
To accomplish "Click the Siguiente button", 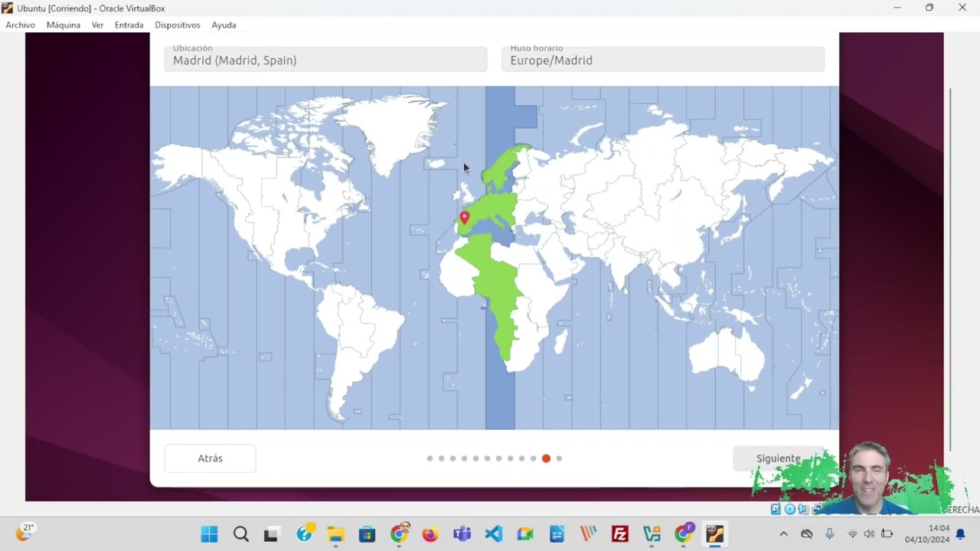I will pyautogui.click(x=779, y=458).
